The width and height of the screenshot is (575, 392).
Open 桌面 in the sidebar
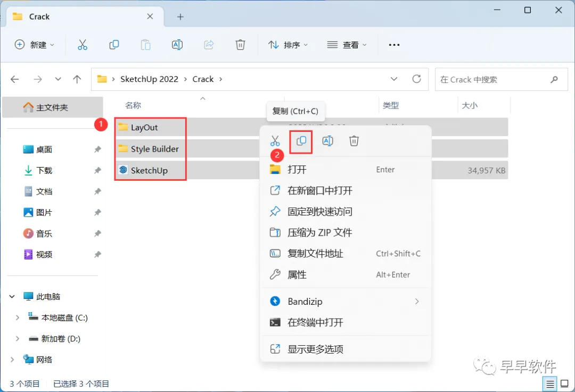[x=44, y=149]
